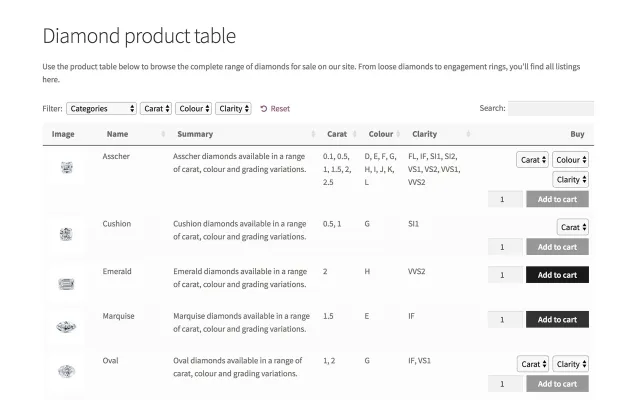Click the Cushion product name
The image size is (640, 400).
pyautogui.click(x=117, y=224)
